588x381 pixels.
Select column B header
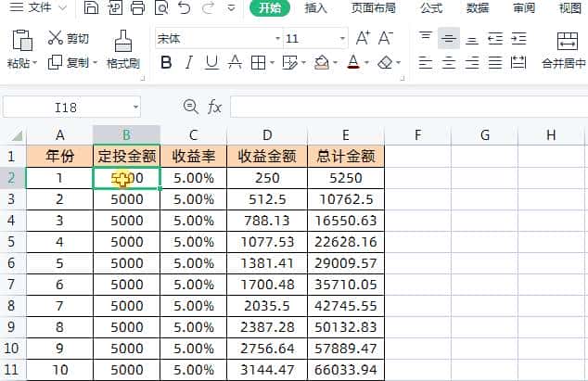pyautogui.click(x=126, y=134)
